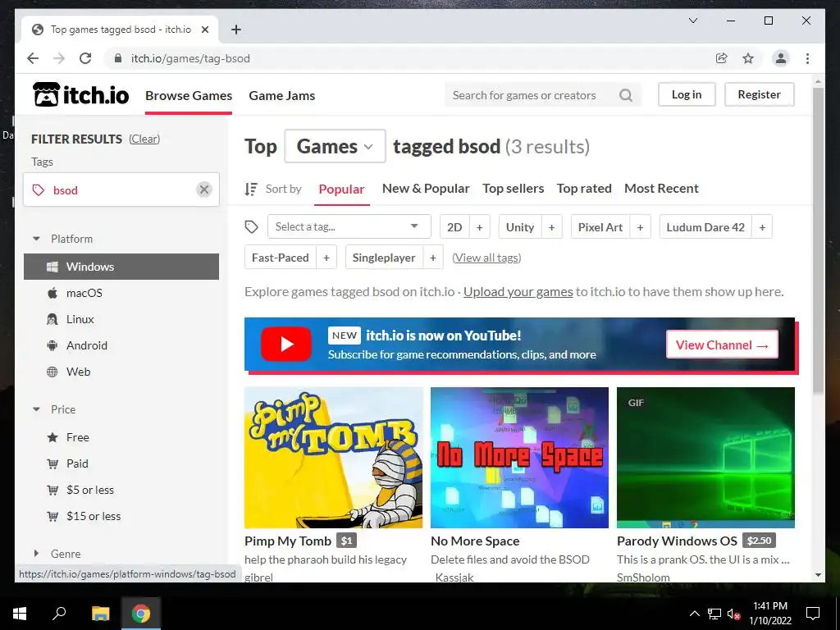The width and height of the screenshot is (840, 630).
Task: Add the 2D tag with plus
Action: click(479, 227)
